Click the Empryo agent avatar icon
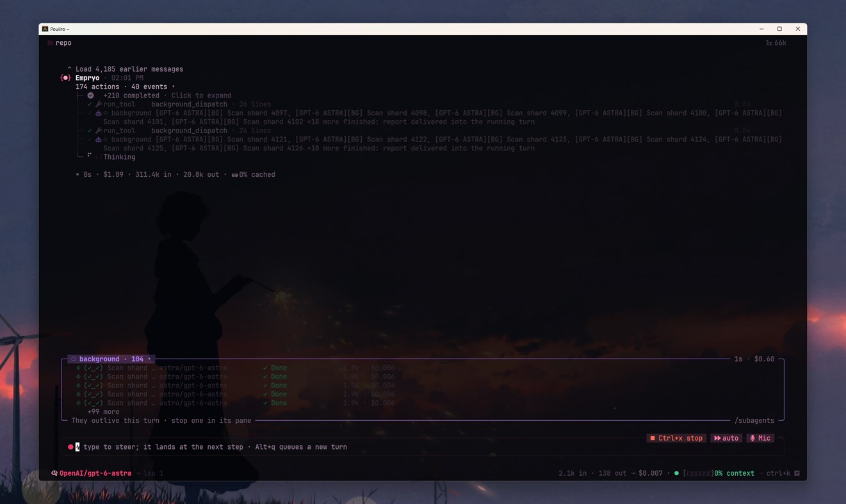The image size is (846, 504). click(x=65, y=78)
